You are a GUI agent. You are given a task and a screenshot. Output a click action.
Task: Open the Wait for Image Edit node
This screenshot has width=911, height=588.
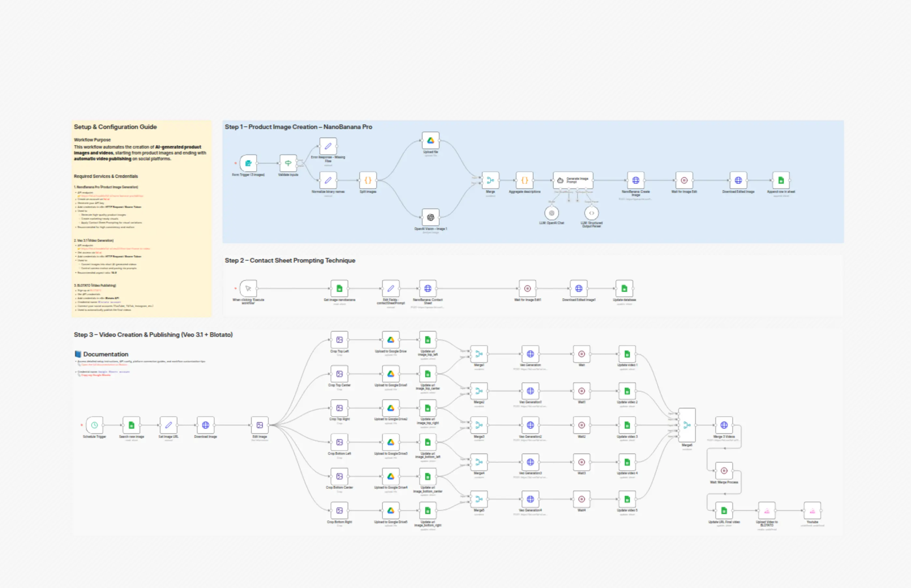[x=684, y=180]
